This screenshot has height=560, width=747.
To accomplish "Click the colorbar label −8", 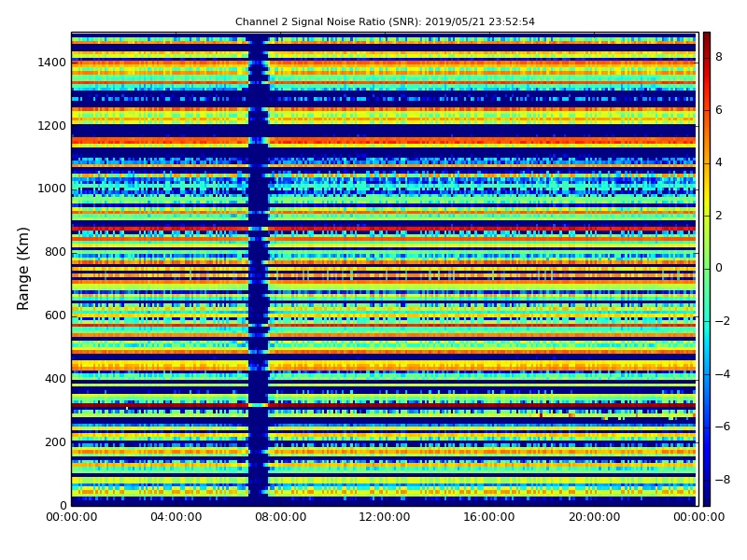I will 723,480.
